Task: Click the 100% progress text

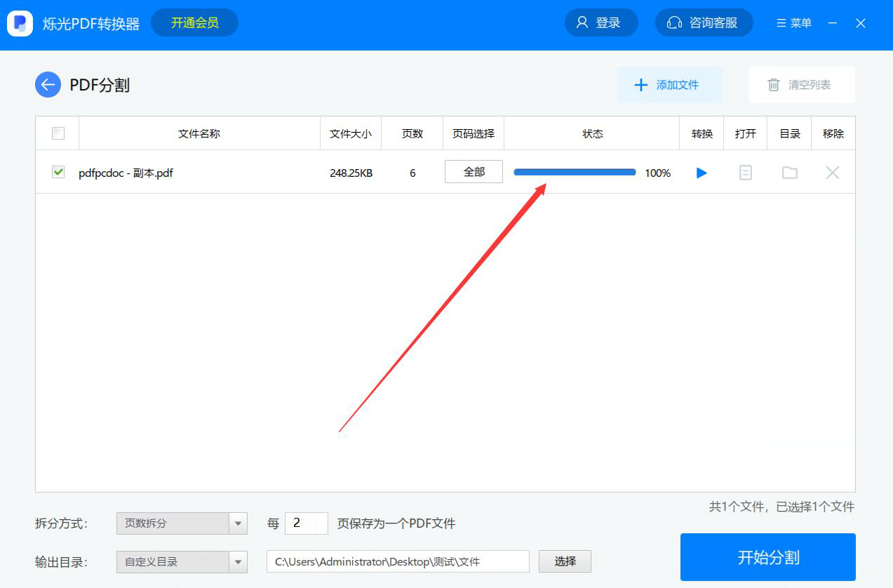Action: coord(658,173)
